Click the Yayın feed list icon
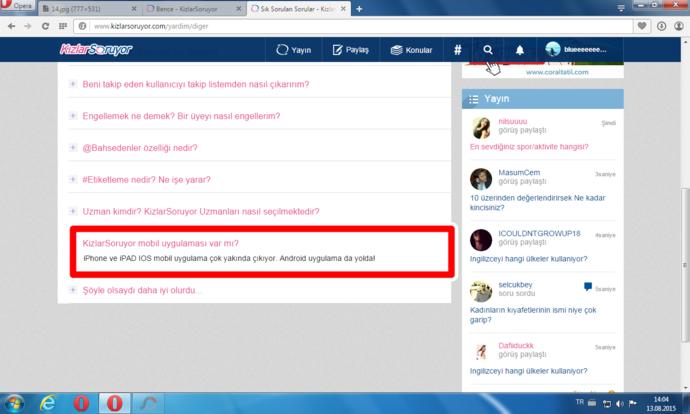Screen dimensions: 690x414 click(473, 99)
